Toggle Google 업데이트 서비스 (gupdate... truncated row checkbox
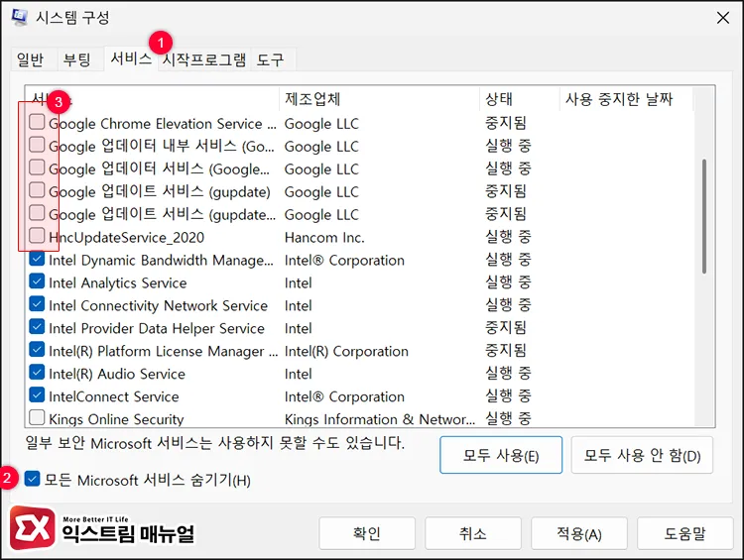This screenshot has width=744, height=560. (x=37, y=213)
